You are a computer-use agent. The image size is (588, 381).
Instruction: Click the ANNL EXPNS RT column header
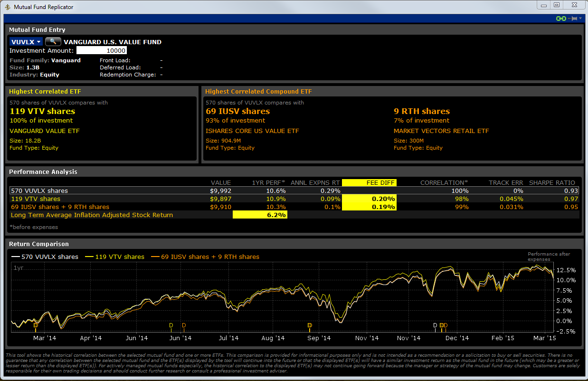point(316,183)
